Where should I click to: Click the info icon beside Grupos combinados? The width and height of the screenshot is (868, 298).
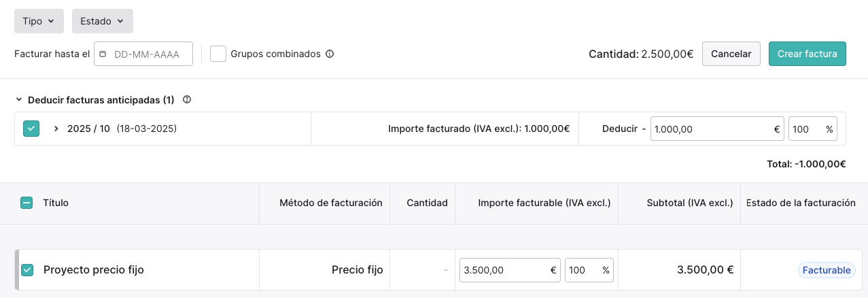[x=330, y=54]
